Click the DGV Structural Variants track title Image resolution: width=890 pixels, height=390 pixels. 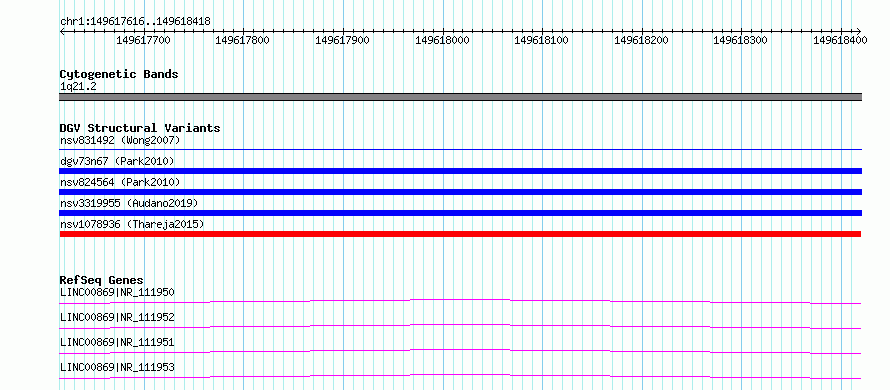(140, 128)
